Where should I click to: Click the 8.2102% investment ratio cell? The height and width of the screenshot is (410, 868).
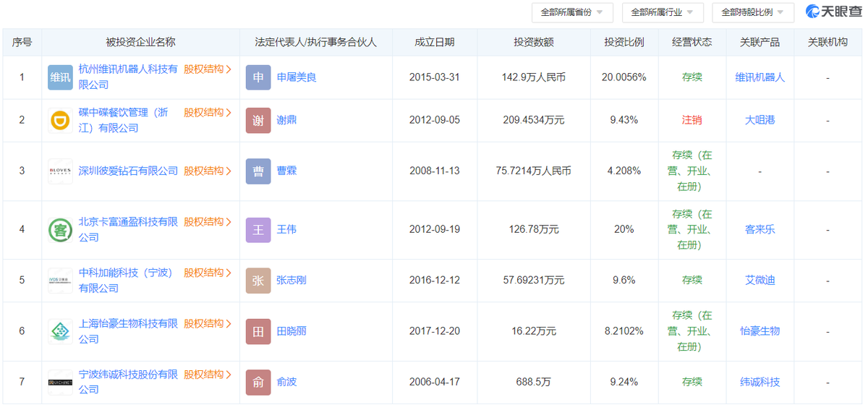pyautogui.click(x=624, y=331)
